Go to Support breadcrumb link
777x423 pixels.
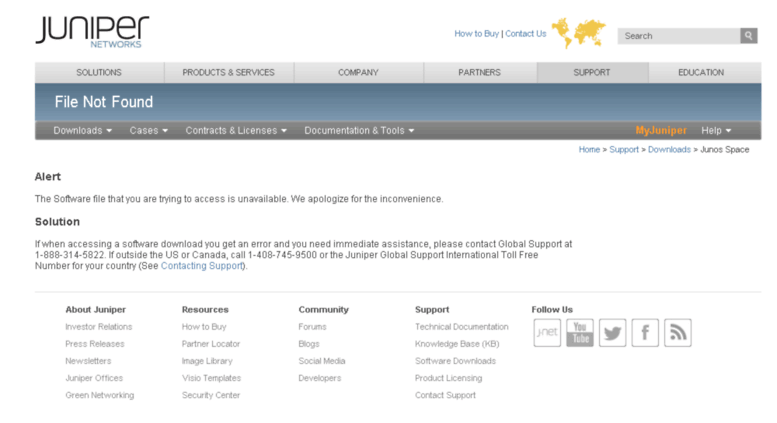coord(624,150)
